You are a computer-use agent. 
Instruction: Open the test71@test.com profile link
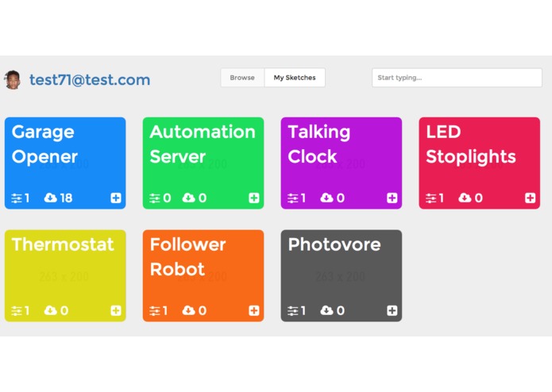(90, 79)
